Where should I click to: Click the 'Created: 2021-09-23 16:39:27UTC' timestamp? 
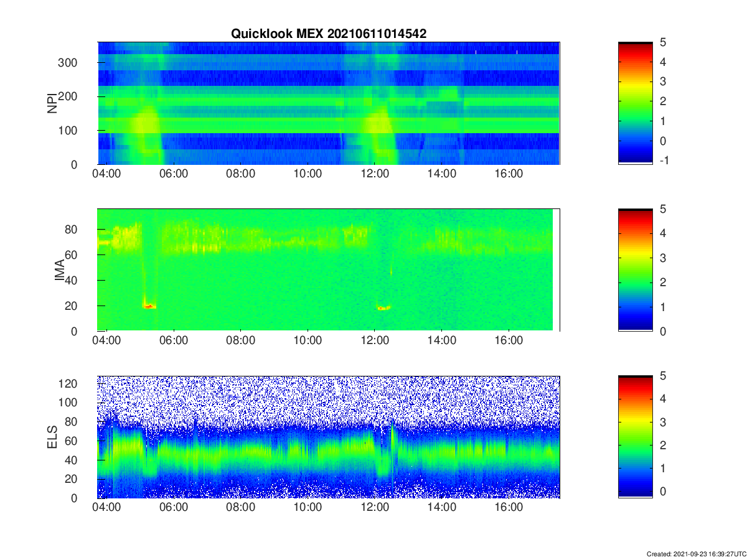pyautogui.click(x=696, y=554)
